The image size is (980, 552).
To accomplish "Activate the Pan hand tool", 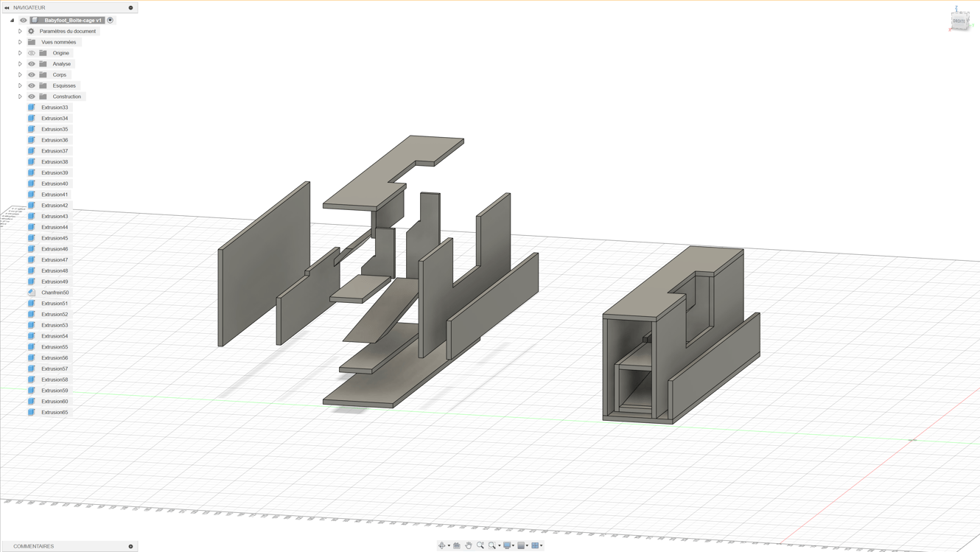I will coord(469,545).
